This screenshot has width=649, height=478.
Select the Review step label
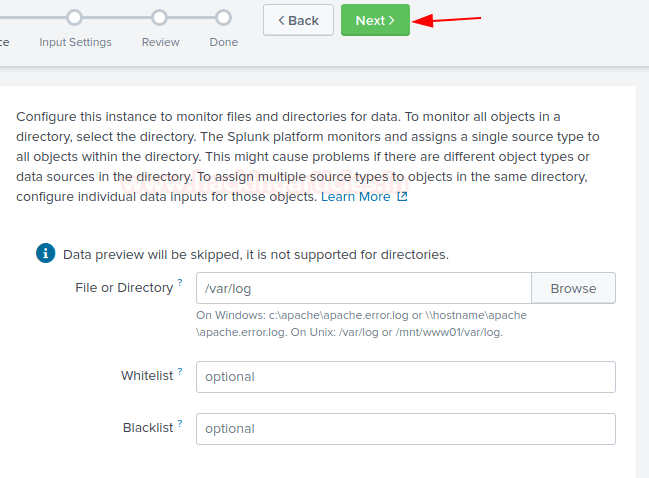pyautogui.click(x=160, y=42)
